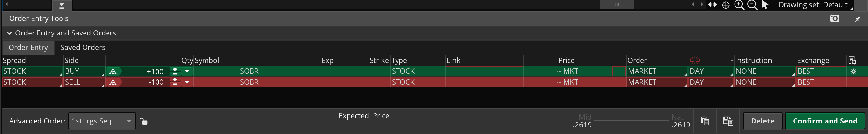Pin the Order Entry Tools panel

click(857, 19)
